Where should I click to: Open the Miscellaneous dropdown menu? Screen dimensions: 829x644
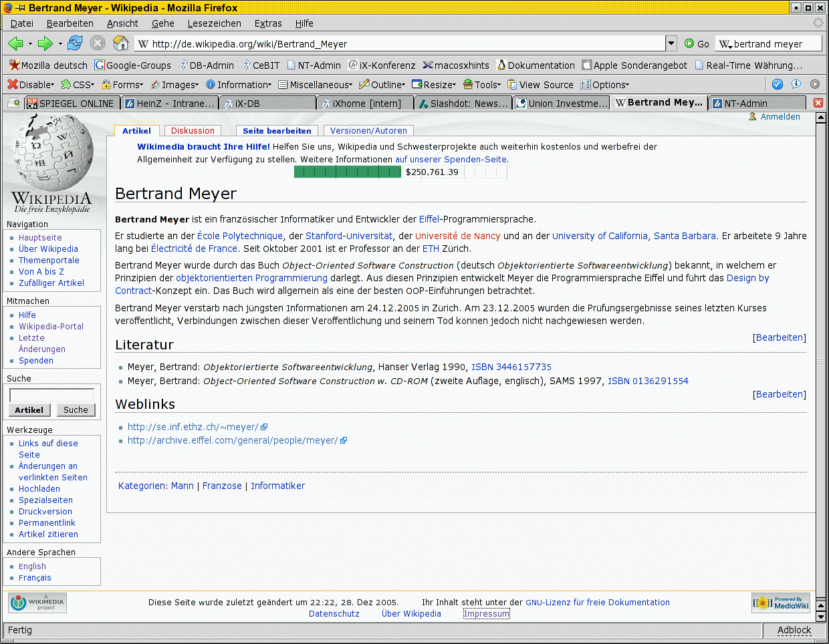(315, 85)
